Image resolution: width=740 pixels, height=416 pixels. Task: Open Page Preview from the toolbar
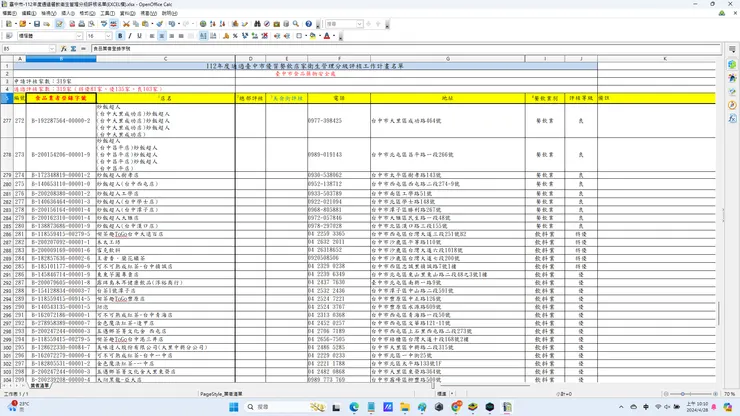(91, 24)
